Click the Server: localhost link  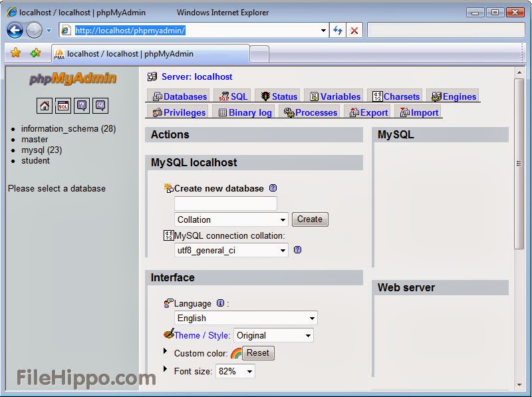(197, 76)
